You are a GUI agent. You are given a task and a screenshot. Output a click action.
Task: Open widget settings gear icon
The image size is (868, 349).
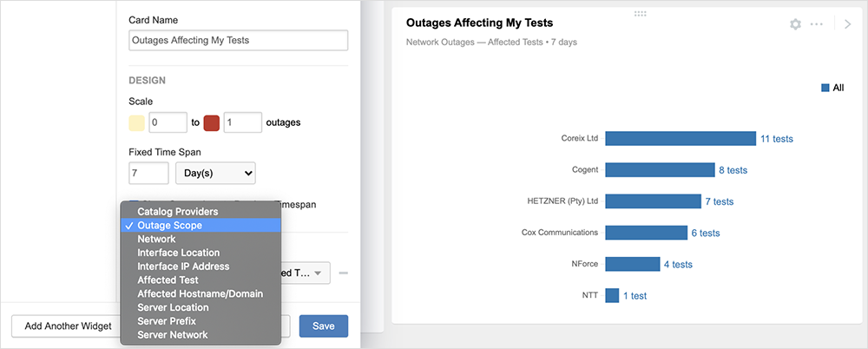[795, 24]
